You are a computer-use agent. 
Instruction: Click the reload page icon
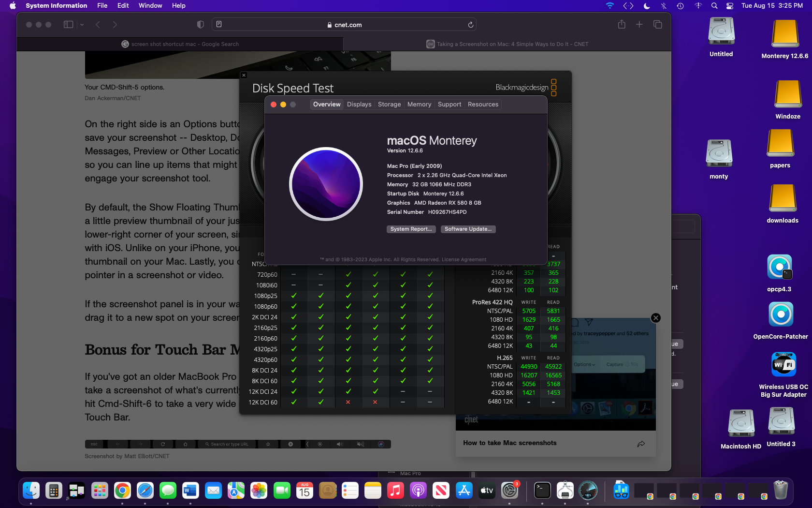pos(470,25)
